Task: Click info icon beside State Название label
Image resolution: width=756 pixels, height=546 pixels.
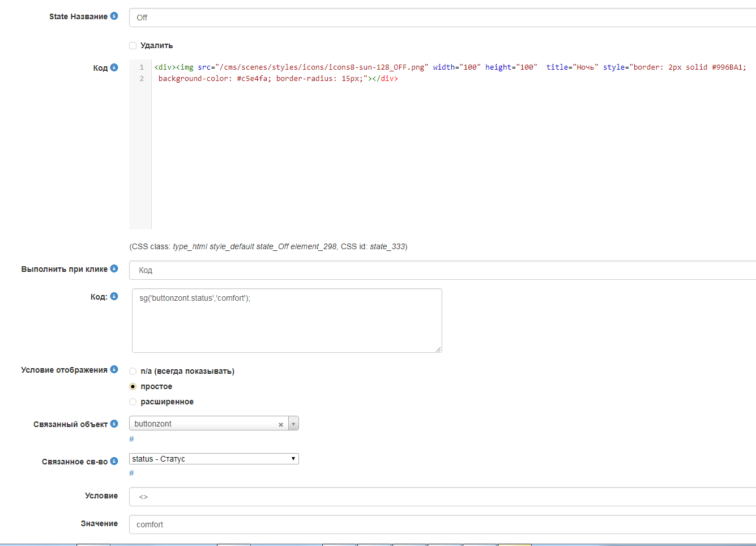Action: (x=114, y=16)
